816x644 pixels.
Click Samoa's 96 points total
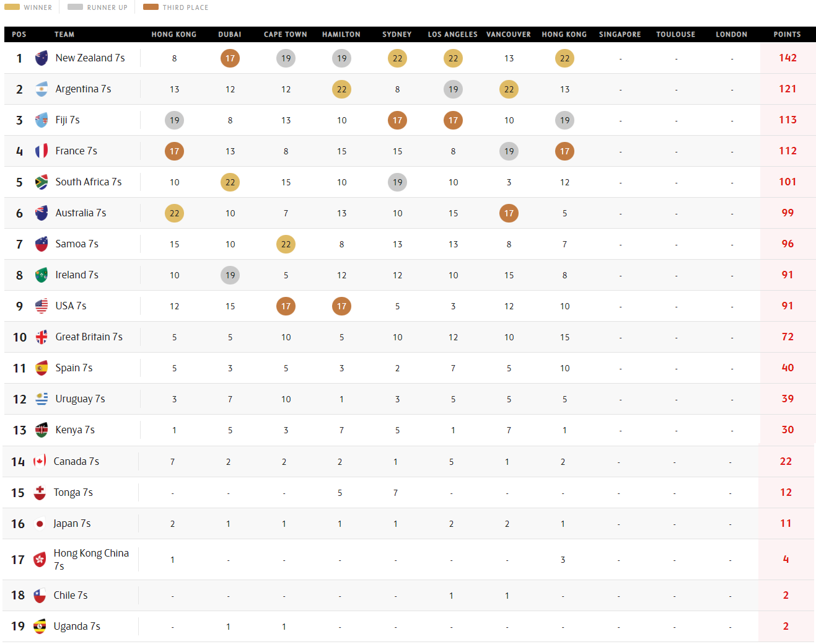coord(788,244)
